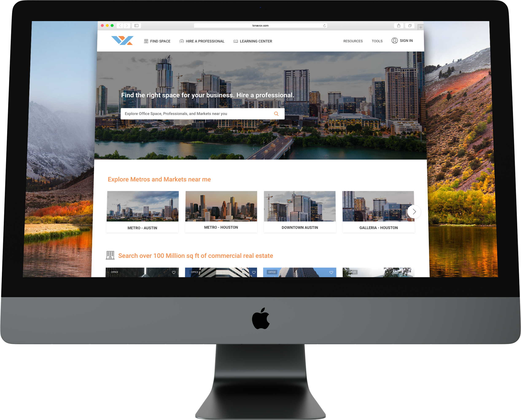Click the search magnifier icon
The width and height of the screenshot is (521, 420).
276,113
